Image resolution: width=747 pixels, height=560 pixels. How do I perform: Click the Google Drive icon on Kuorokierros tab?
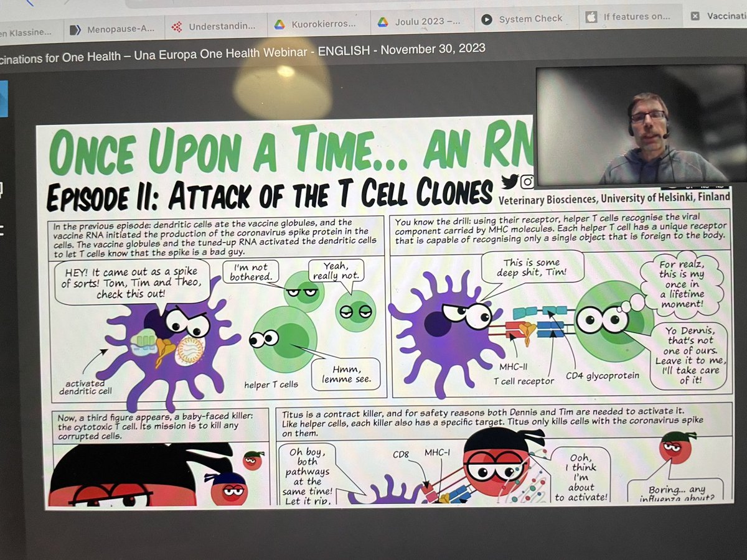(x=280, y=24)
